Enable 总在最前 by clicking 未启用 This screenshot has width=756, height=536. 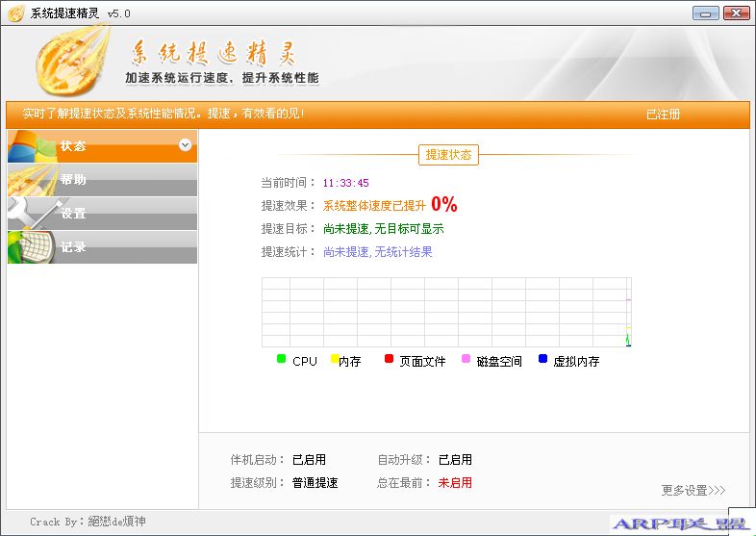(455, 483)
